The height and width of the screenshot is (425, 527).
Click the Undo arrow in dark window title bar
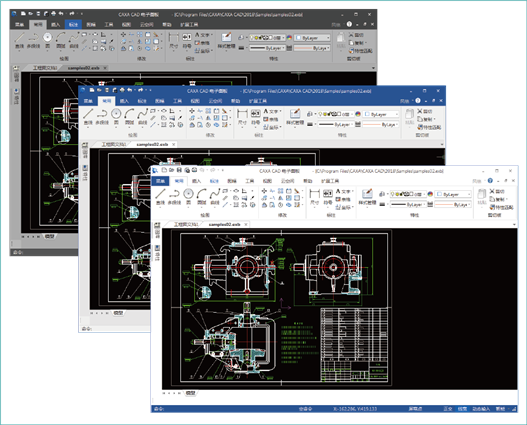point(61,14)
